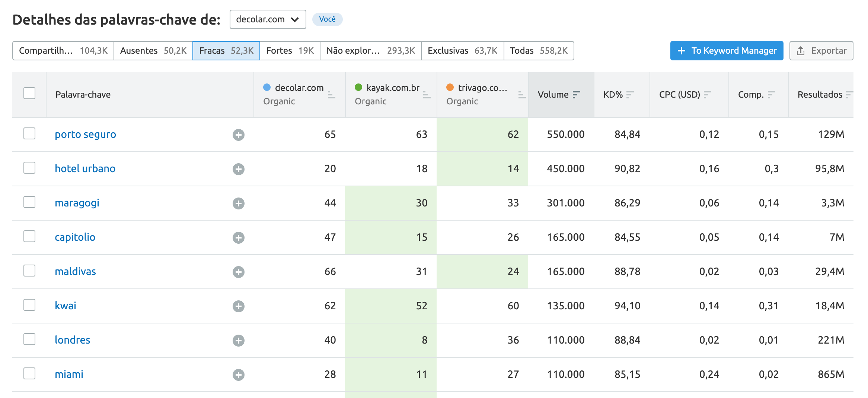Add hotel urbano keyword via plus icon
This screenshot has height=398, width=868.
pos(239,169)
